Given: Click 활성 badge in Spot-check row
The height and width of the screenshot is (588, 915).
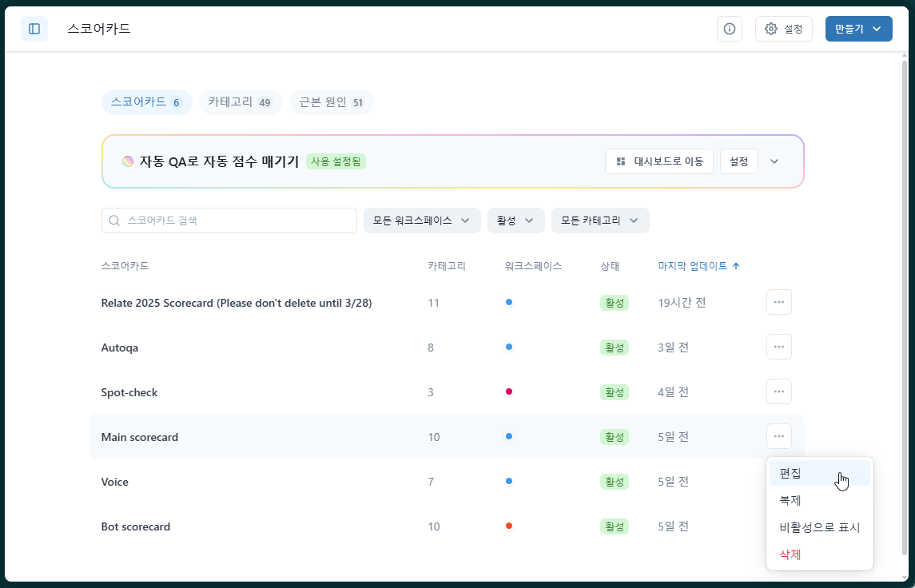Looking at the screenshot, I should coord(615,392).
